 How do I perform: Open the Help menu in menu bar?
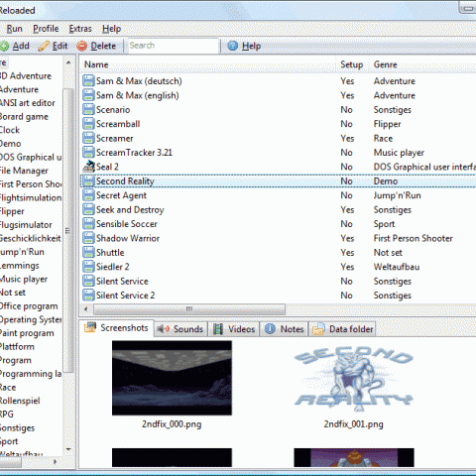[111, 29]
